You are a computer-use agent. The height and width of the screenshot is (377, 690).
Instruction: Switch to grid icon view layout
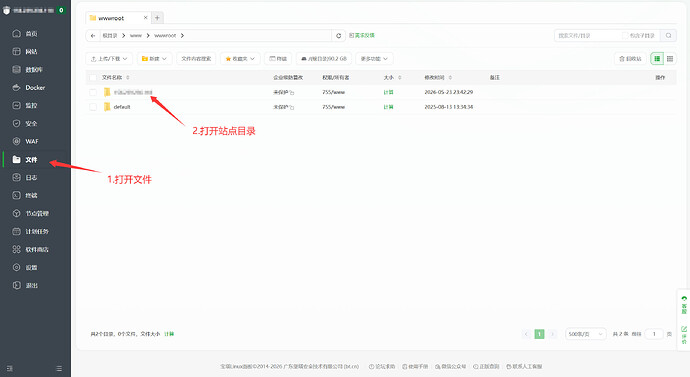670,59
